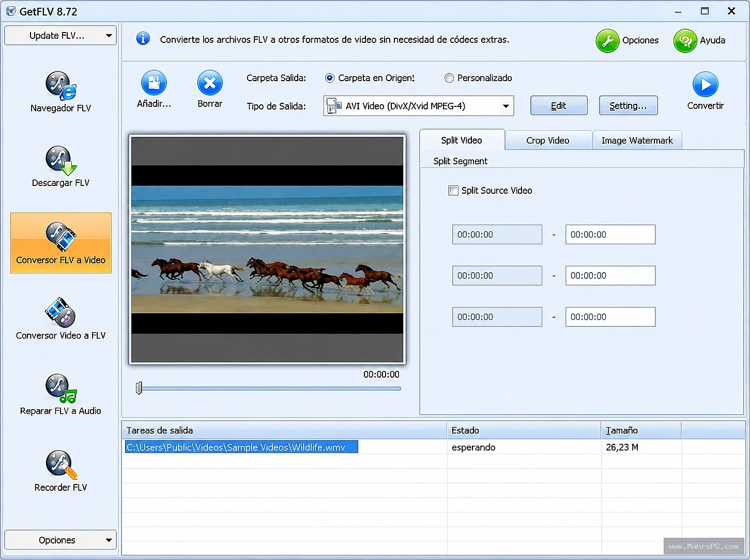Click AVI file type icon in output combo
This screenshot has height=560, width=750.
(x=334, y=106)
